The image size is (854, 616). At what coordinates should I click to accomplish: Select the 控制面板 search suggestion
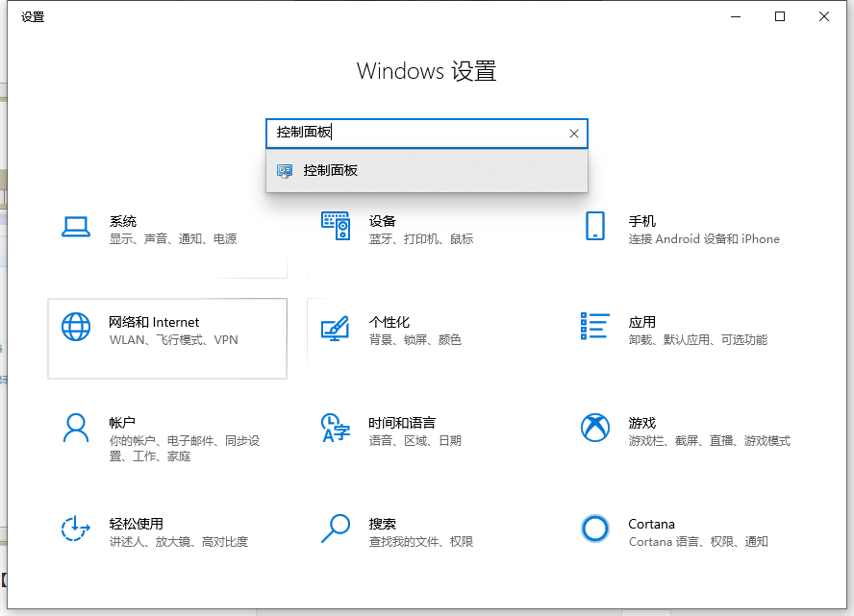[330, 171]
